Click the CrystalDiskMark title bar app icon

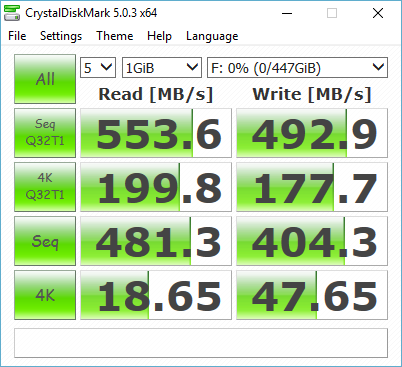[12, 13]
